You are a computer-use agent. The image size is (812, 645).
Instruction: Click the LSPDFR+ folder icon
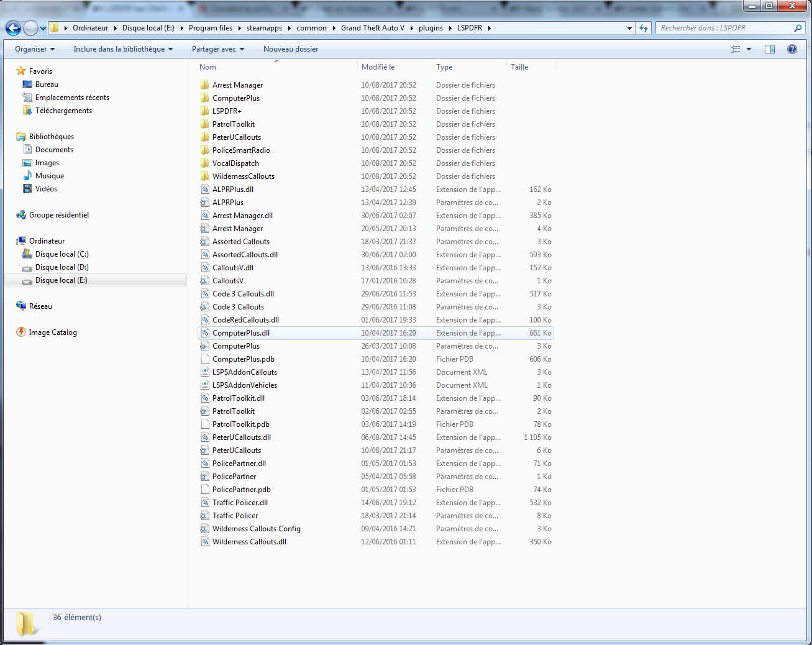coord(205,111)
